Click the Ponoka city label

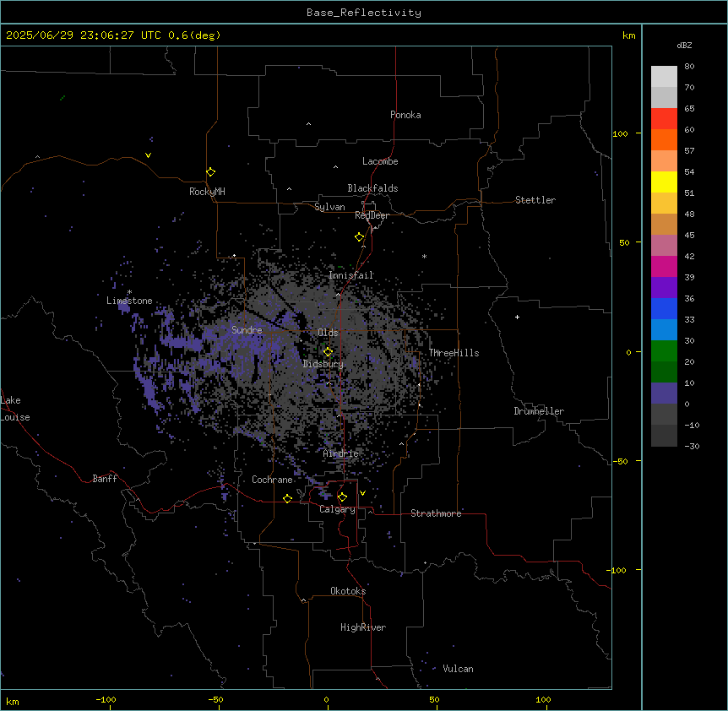405,115
